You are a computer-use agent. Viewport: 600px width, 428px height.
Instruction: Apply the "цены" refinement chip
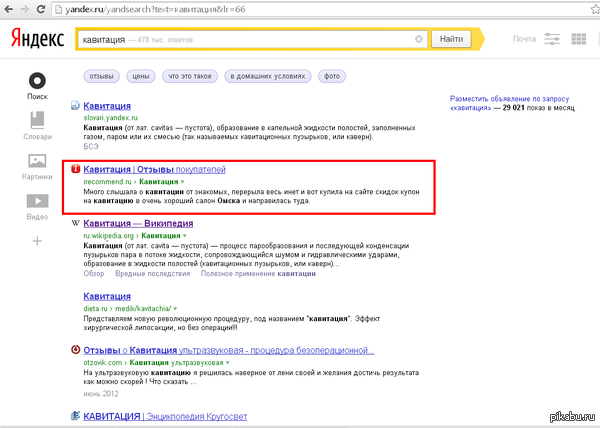pos(141,76)
